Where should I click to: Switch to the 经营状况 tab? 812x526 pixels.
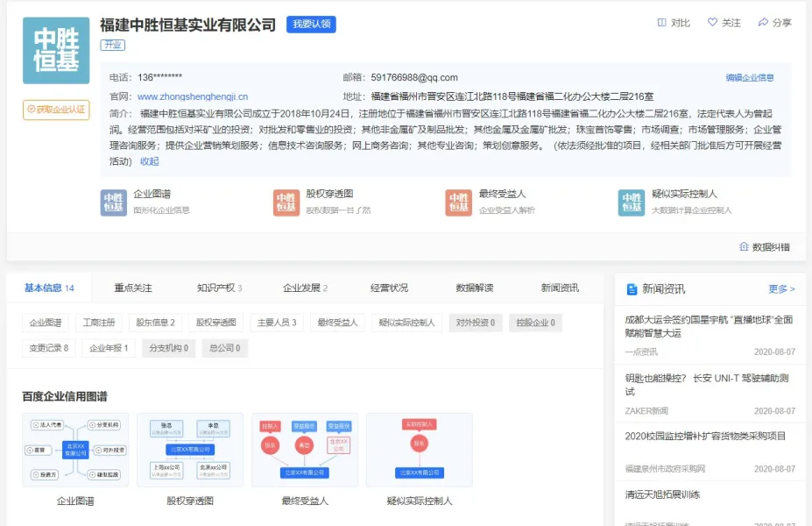click(x=389, y=288)
